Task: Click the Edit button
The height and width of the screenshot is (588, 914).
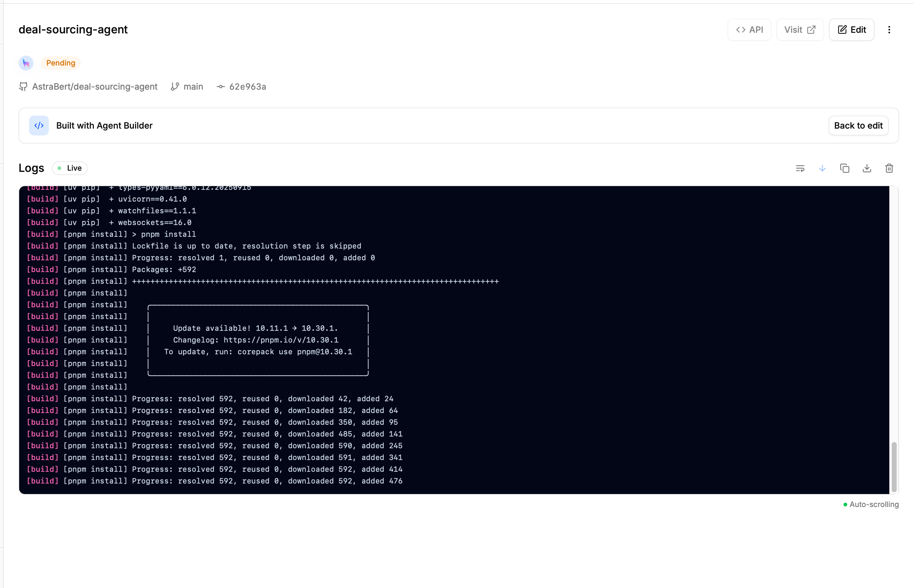Action: coord(852,30)
